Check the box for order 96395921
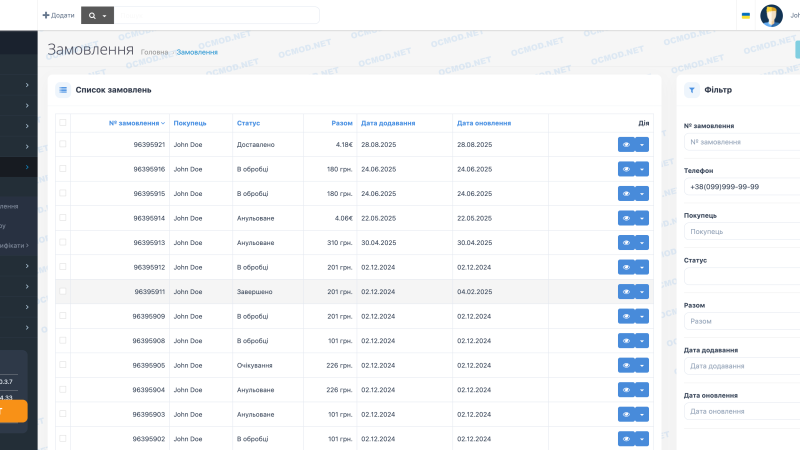The image size is (800, 450). click(63, 144)
